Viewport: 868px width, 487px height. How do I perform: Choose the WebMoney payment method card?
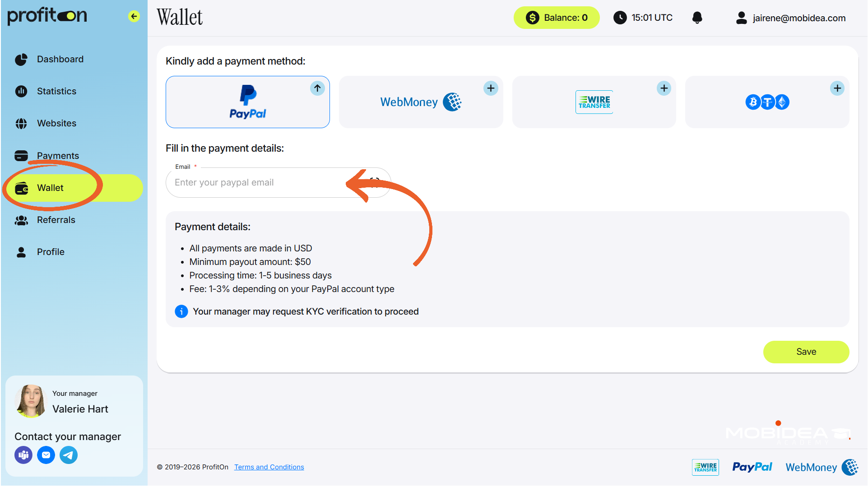click(420, 102)
